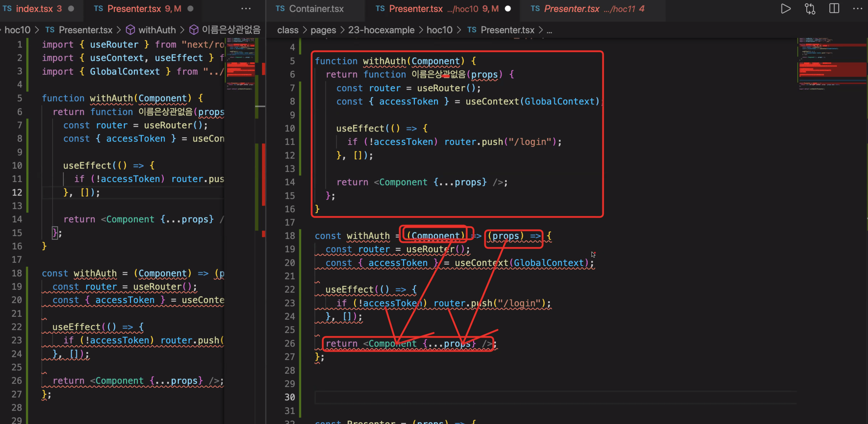Click the Run/Play icon in editor toolbar
The image size is (868, 424).
785,8
